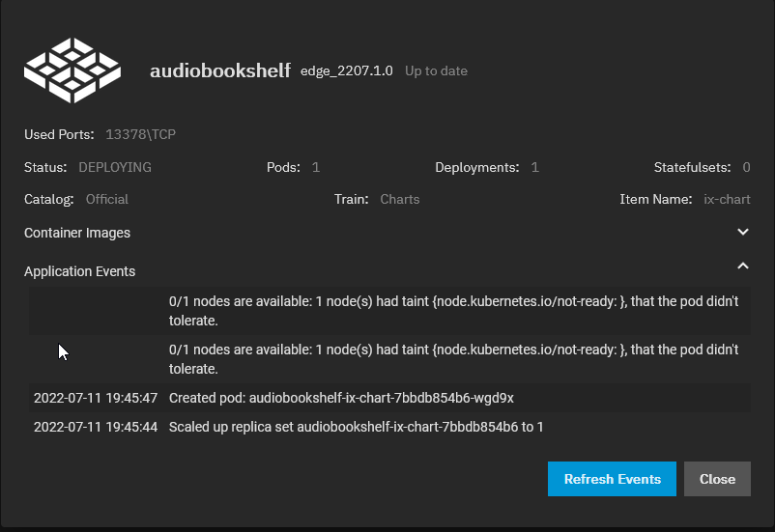Click the Catalog label
Screen dimensions: 775x532
pos(49,199)
